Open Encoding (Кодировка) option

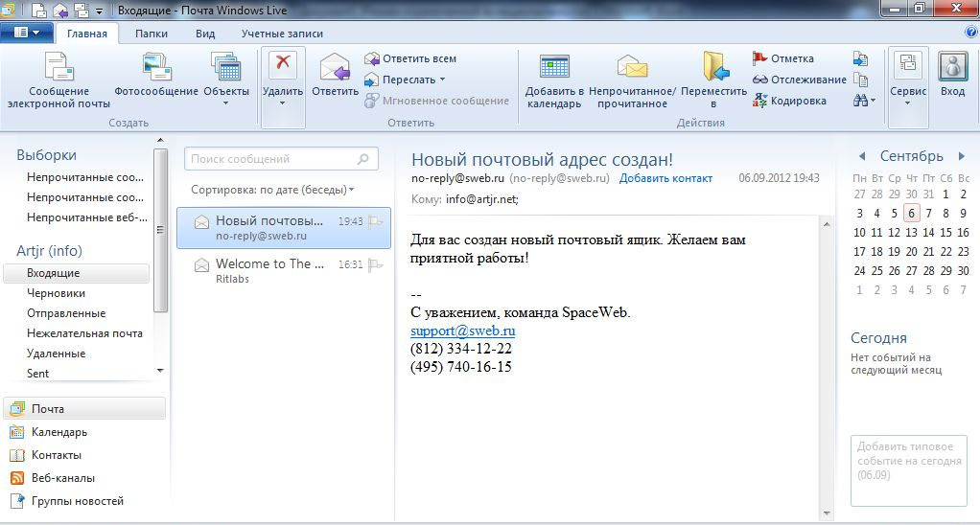click(x=789, y=101)
